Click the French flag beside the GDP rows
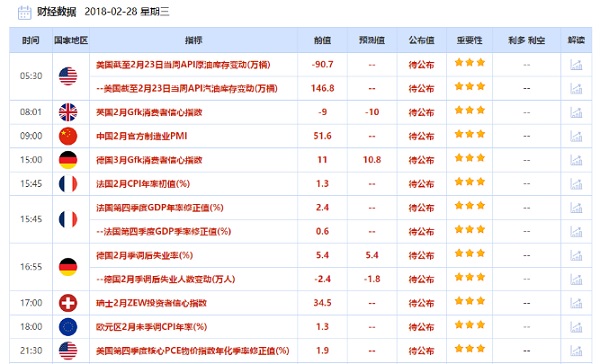Image resolution: width=600 pixels, height=364 pixels. (68, 219)
